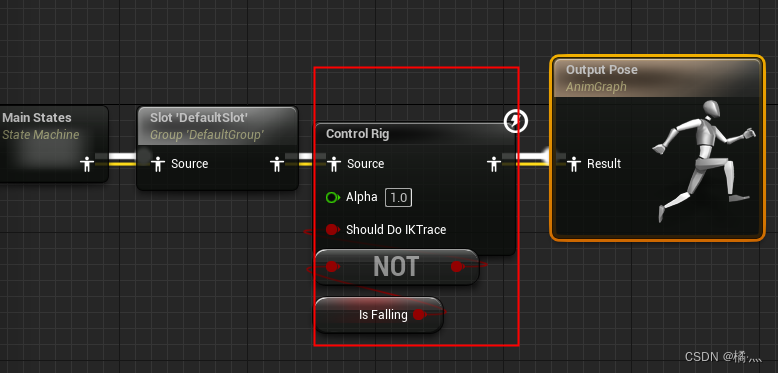Click the Main States output pose pin

coord(87,164)
